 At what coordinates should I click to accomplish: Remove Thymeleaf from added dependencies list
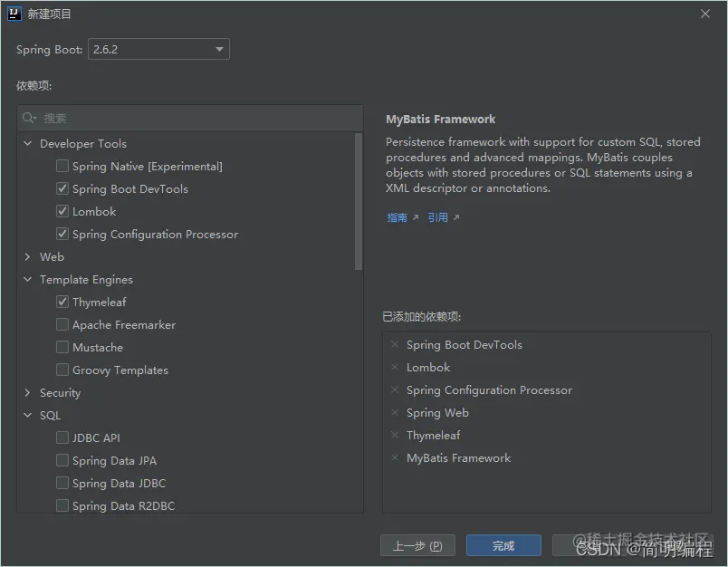pyautogui.click(x=395, y=435)
